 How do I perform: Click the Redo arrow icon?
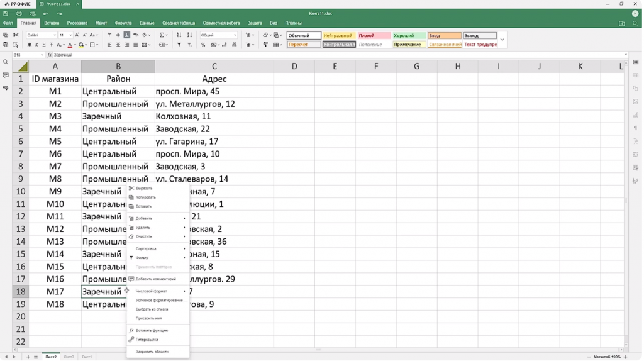(59, 14)
